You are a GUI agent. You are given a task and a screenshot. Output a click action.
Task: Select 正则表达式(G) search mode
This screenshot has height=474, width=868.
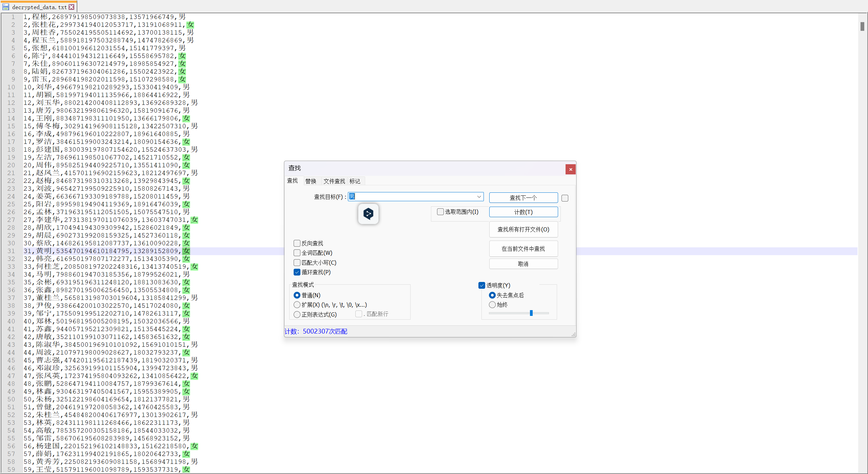tap(297, 315)
